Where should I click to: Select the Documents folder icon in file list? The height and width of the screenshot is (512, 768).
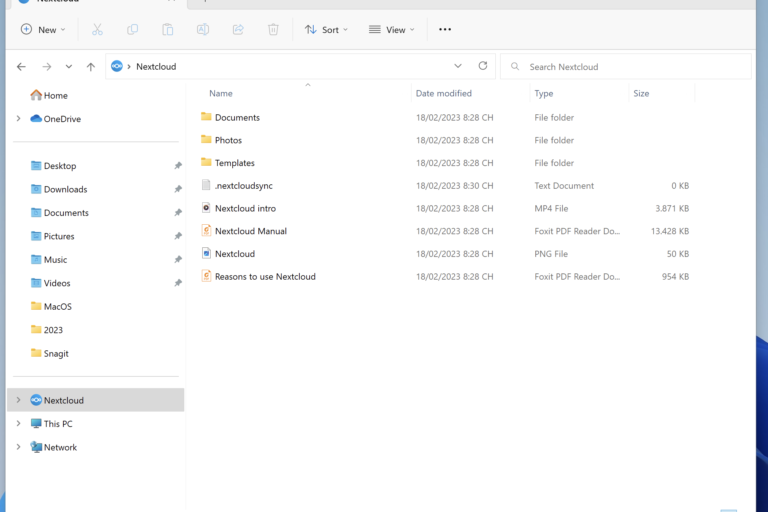pyautogui.click(x=206, y=117)
